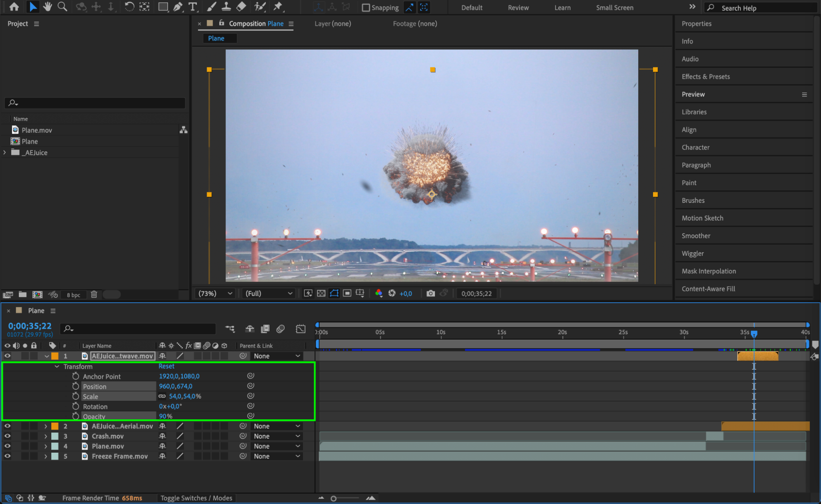
Task: Select the Puppet Pin tool
Action: 278,7
